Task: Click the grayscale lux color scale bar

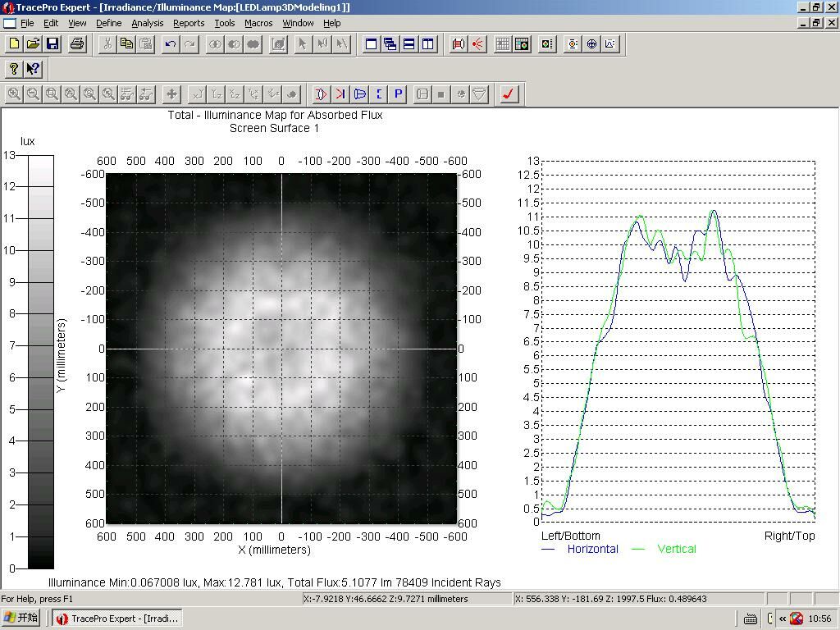Action: pos(41,362)
